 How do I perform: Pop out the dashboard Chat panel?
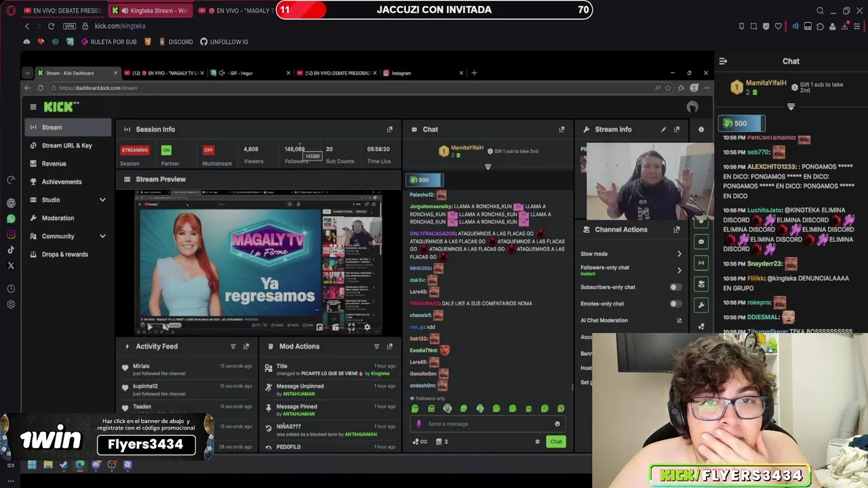point(561,129)
